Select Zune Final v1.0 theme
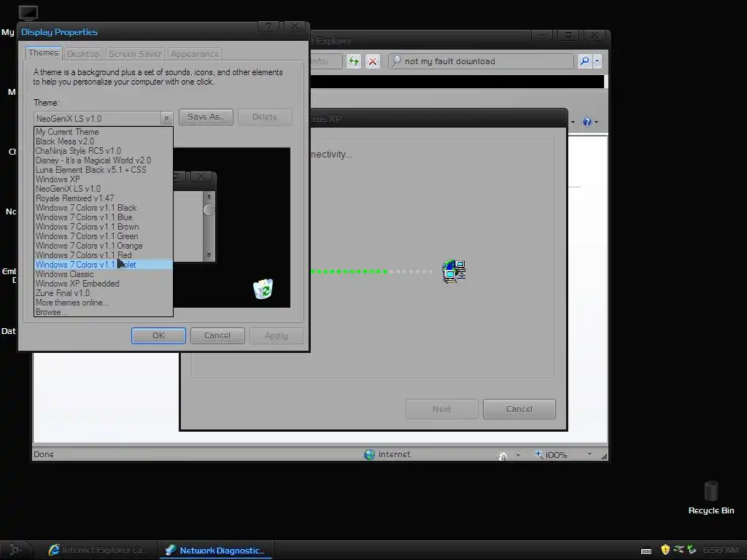The height and width of the screenshot is (560, 747). click(x=104, y=293)
